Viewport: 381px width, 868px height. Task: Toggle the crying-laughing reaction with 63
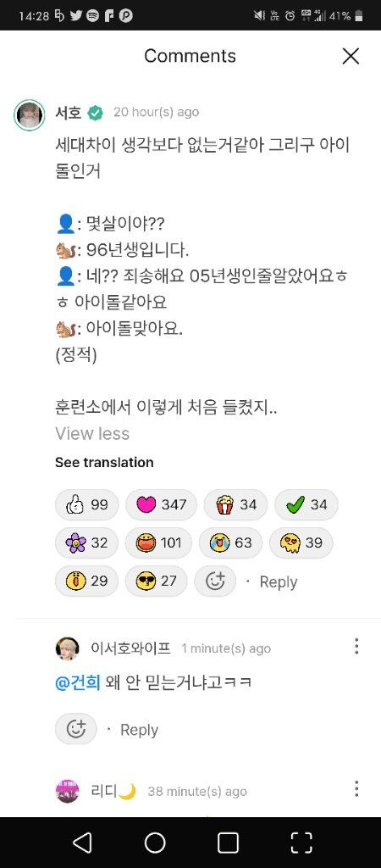(x=230, y=542)
